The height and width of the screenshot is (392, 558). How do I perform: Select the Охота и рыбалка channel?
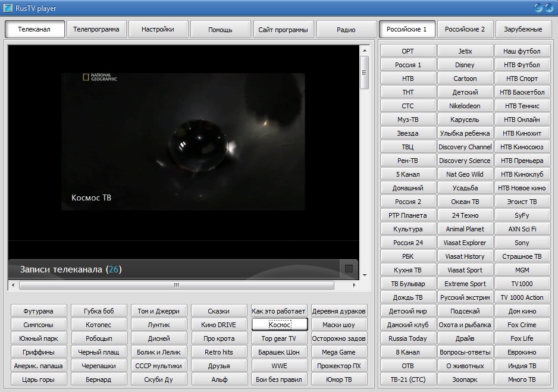(x=465, y=325)
